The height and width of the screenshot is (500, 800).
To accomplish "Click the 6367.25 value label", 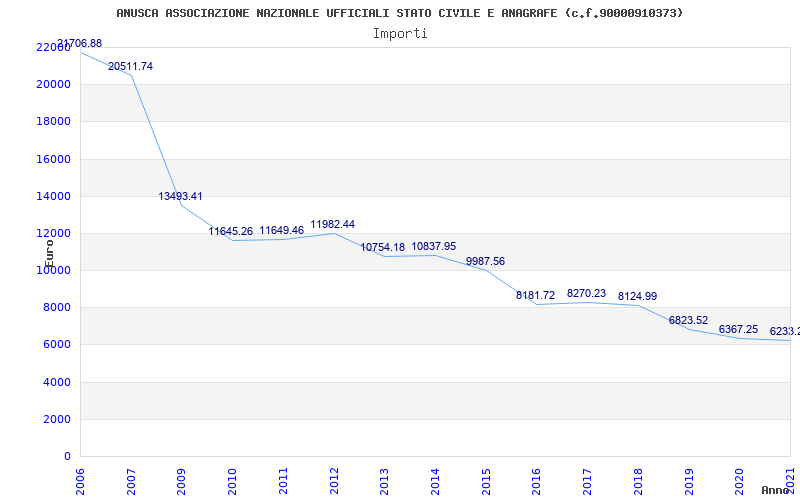I will tap(738, 329).
